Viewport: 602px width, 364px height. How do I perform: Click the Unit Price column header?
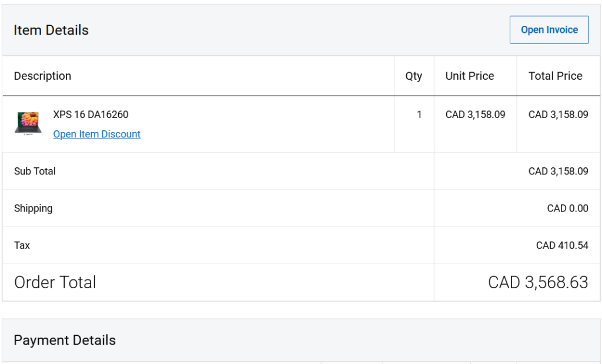(469, 76)
